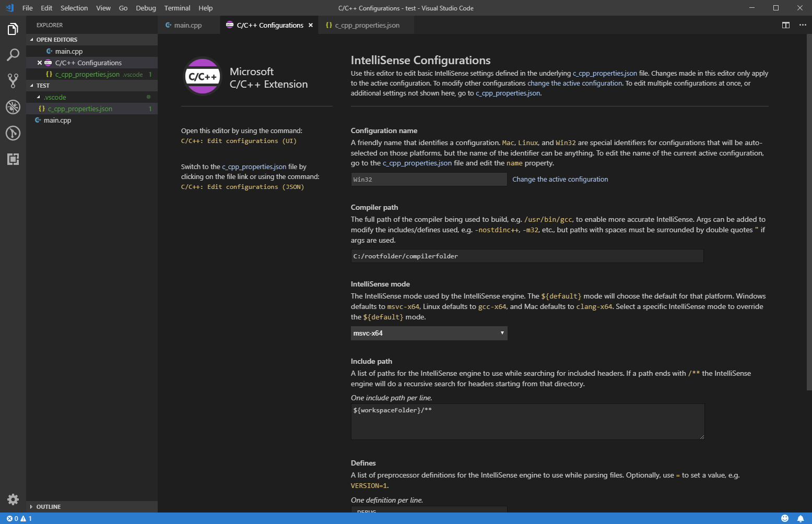Expand the Outline section
The height and width of the screenshot is (524, 812).
coord(31,506)
